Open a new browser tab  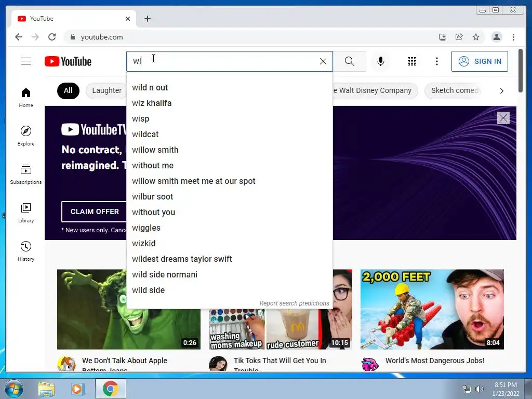(147, 19)
